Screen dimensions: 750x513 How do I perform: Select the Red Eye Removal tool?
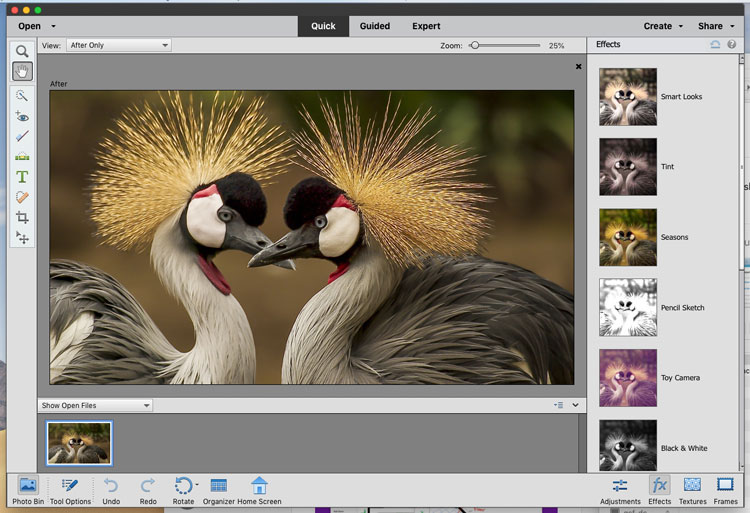click(x=22, y=116)
